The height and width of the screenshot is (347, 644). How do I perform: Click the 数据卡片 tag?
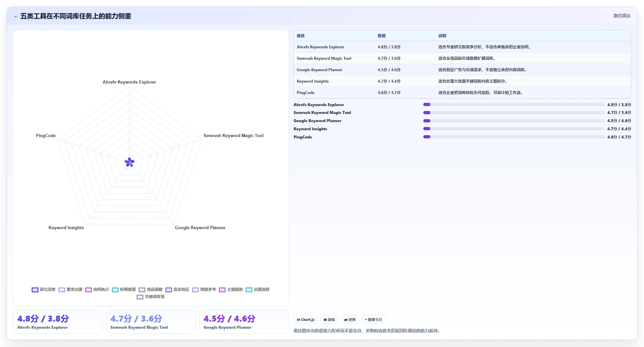(373, 320)
